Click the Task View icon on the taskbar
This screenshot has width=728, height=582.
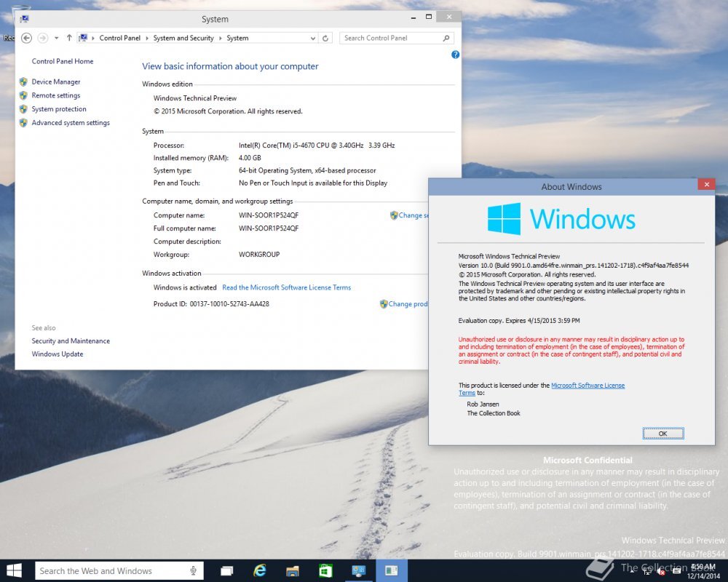click(x=226, y=570)
